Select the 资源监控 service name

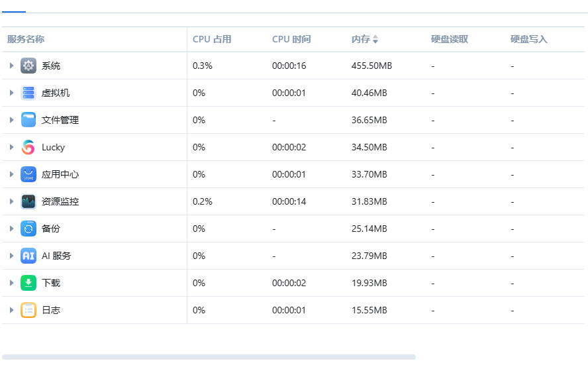click(x=60, y=201)
